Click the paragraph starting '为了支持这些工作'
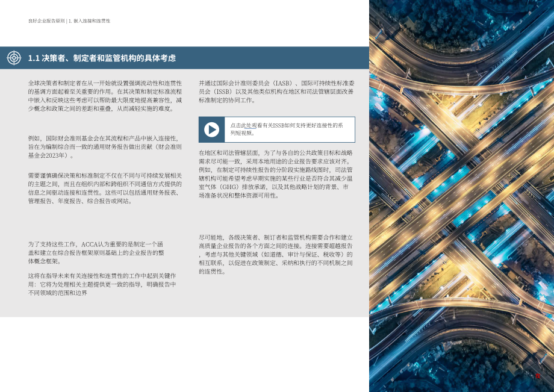Screen dimensions: 554x392 (x=96, y=253)
